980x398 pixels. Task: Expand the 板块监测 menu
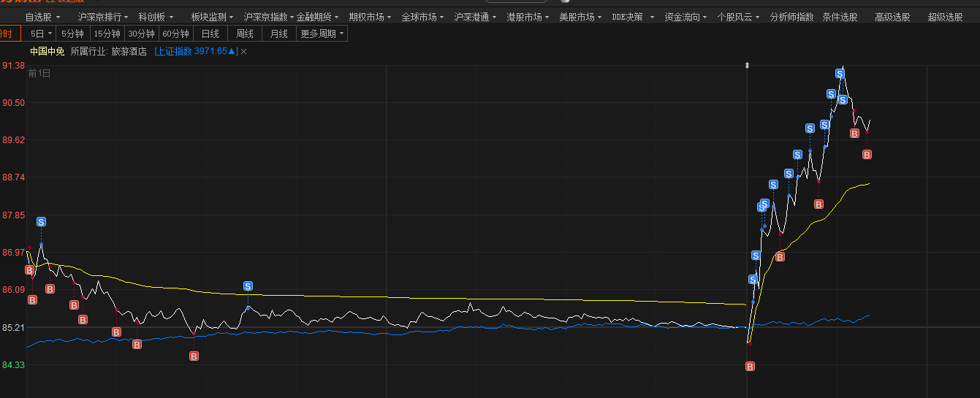click(x=213, y=17)
